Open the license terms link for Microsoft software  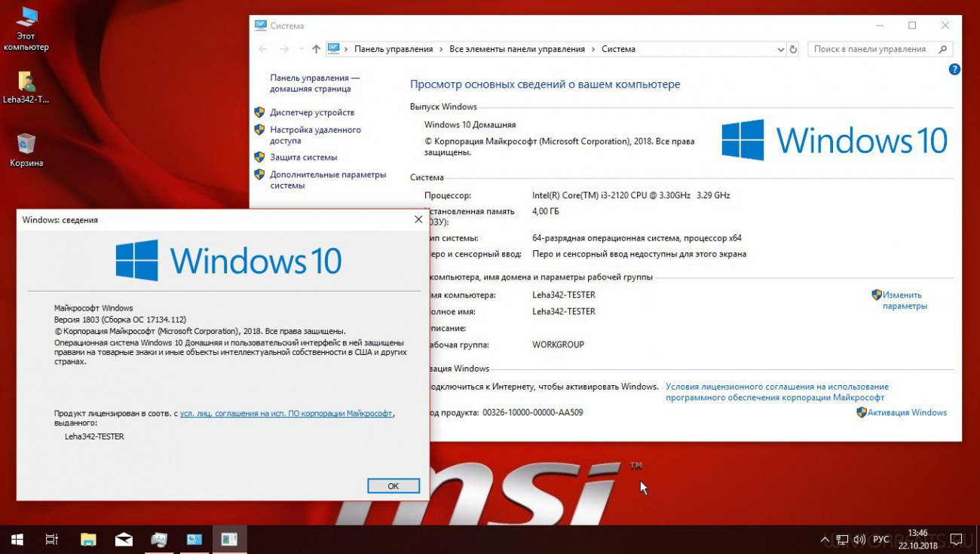(777, 392)
